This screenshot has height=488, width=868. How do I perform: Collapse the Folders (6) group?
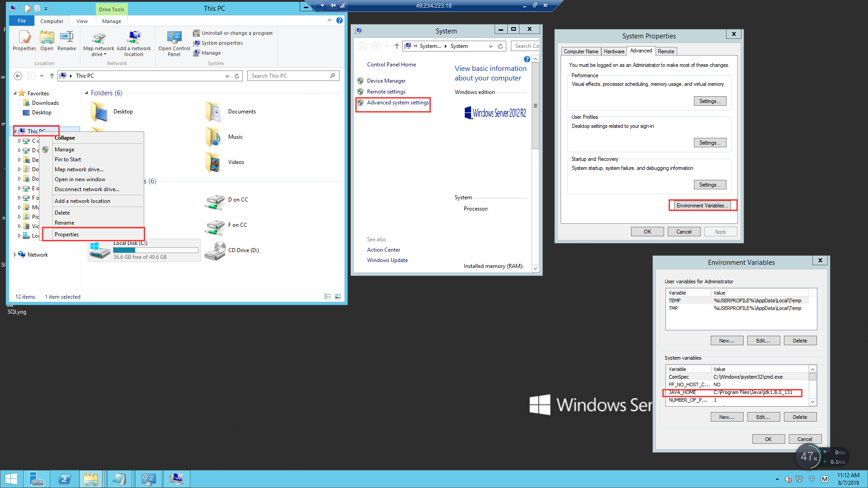[x=86, y=93]
